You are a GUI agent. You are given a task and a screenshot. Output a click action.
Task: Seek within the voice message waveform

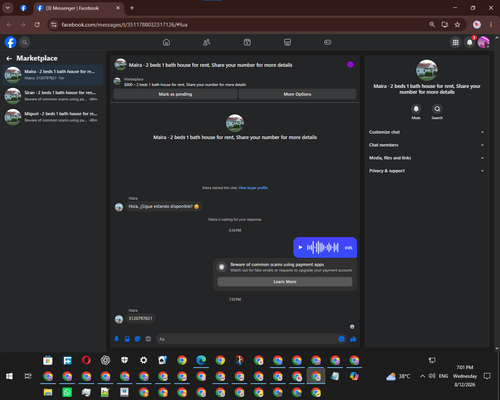tap(323, 247)
